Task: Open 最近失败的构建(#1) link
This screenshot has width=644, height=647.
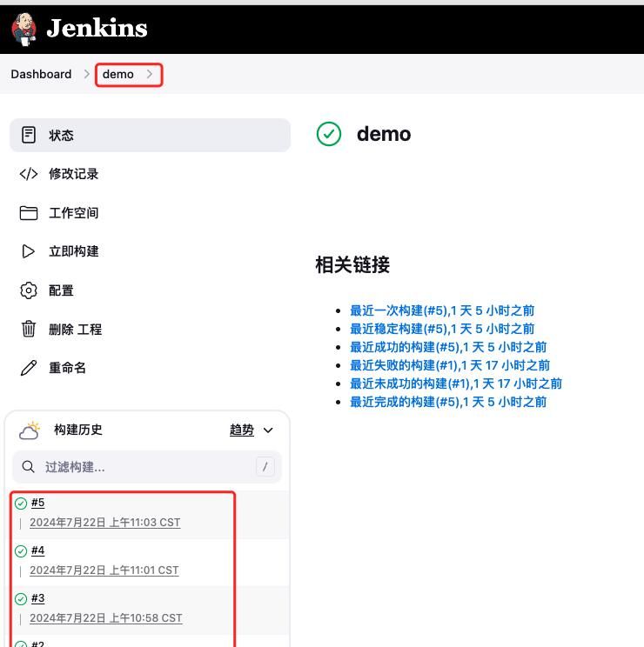Action: click(450, 365)
